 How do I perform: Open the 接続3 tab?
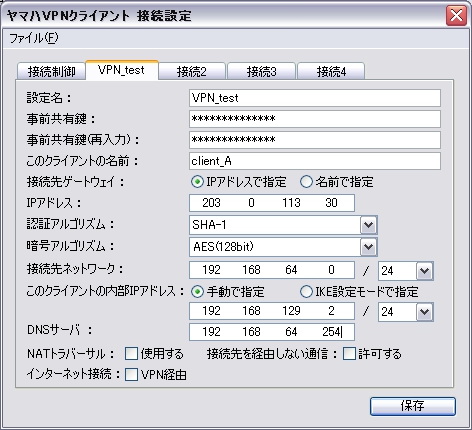[261, 71]
